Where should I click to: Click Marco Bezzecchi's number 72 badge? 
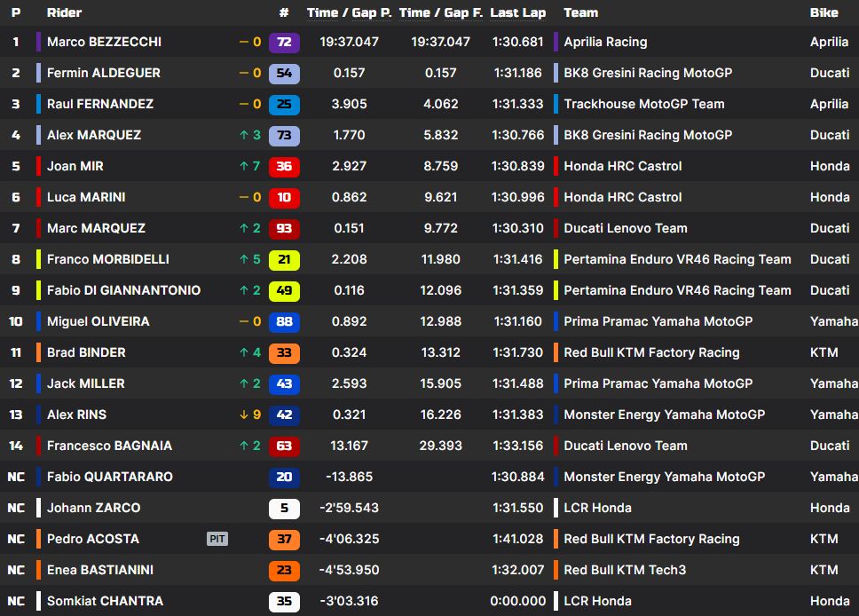pos(284,42)
